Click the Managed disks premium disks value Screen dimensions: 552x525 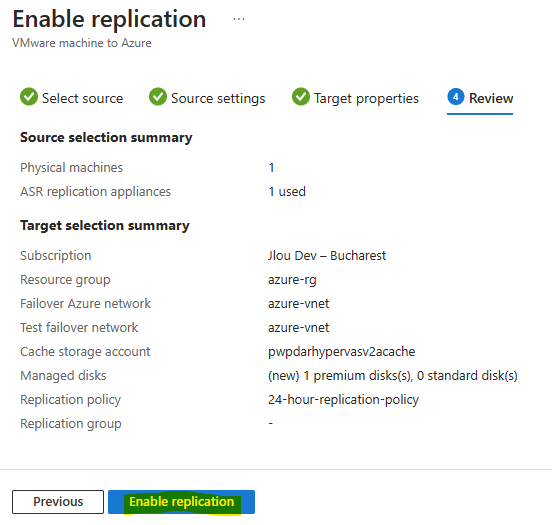[x=393, y=375]
